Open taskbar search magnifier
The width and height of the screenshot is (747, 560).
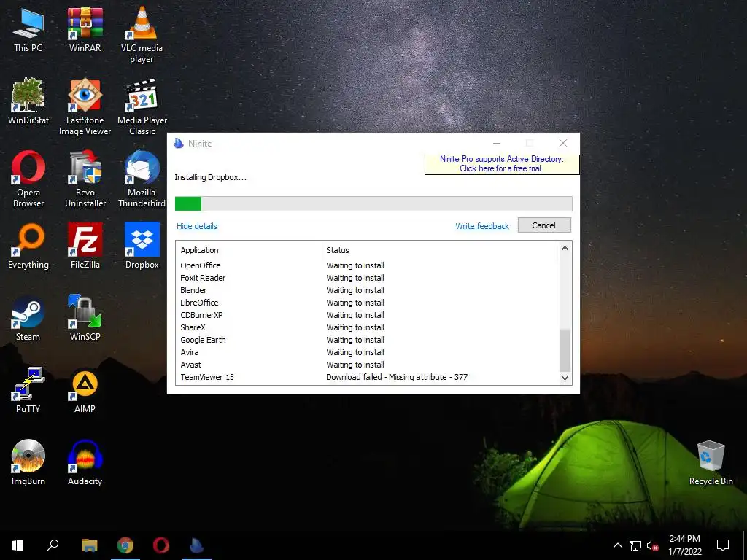[53, 545]
